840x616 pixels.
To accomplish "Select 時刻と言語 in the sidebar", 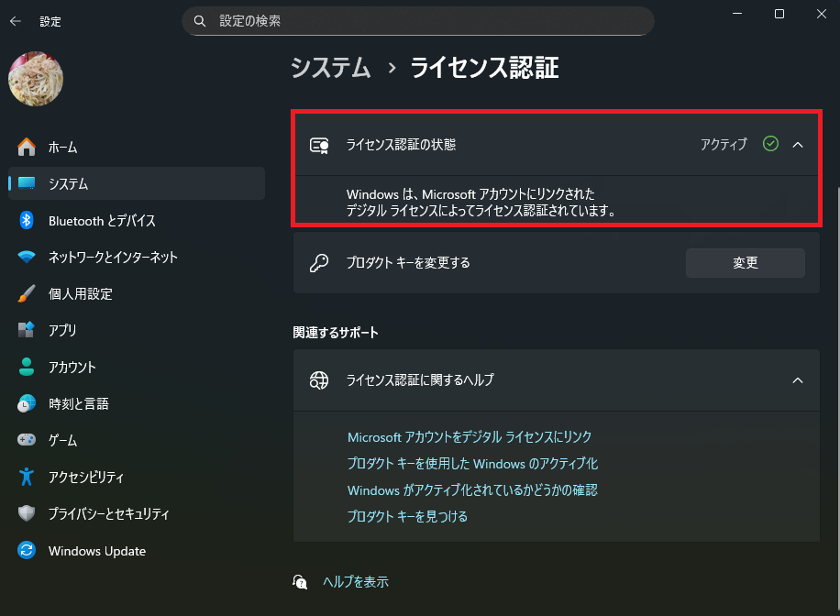I will (78, 403).
